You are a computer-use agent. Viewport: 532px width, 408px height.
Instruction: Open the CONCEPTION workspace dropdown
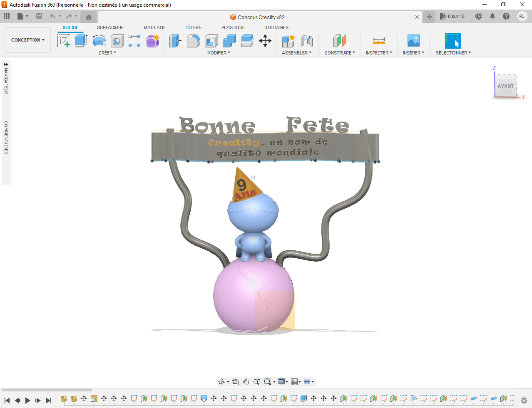coord(28,40)
